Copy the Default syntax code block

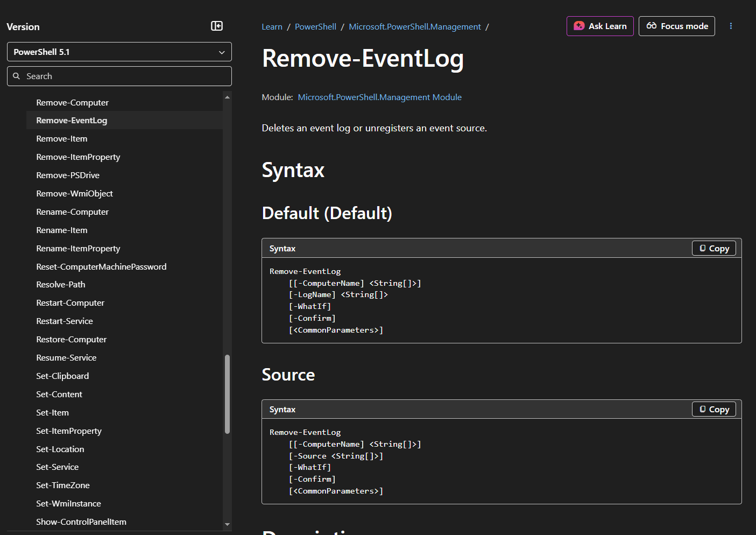pyautogui.click(x=713, y=248)
